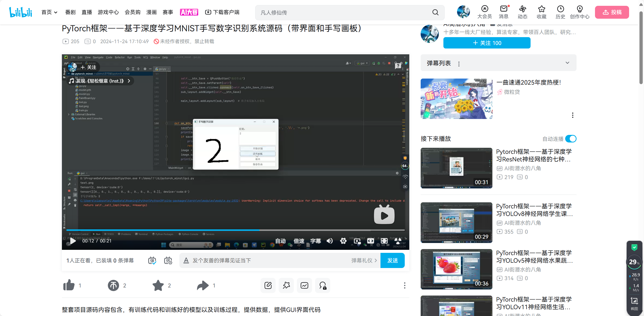
Task: Open the 倍速 playback speed menu
Action: point(299,241)
